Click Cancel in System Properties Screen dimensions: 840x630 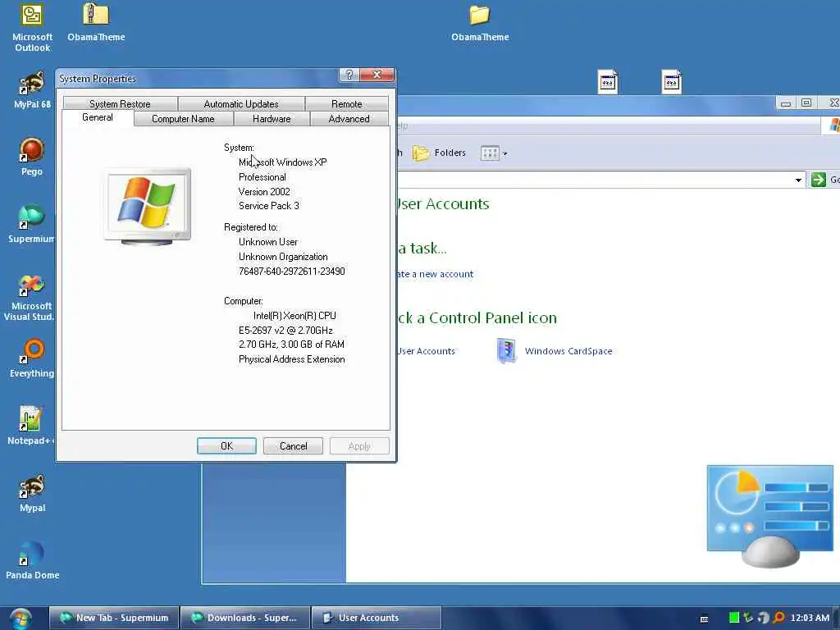coord(293,445)
